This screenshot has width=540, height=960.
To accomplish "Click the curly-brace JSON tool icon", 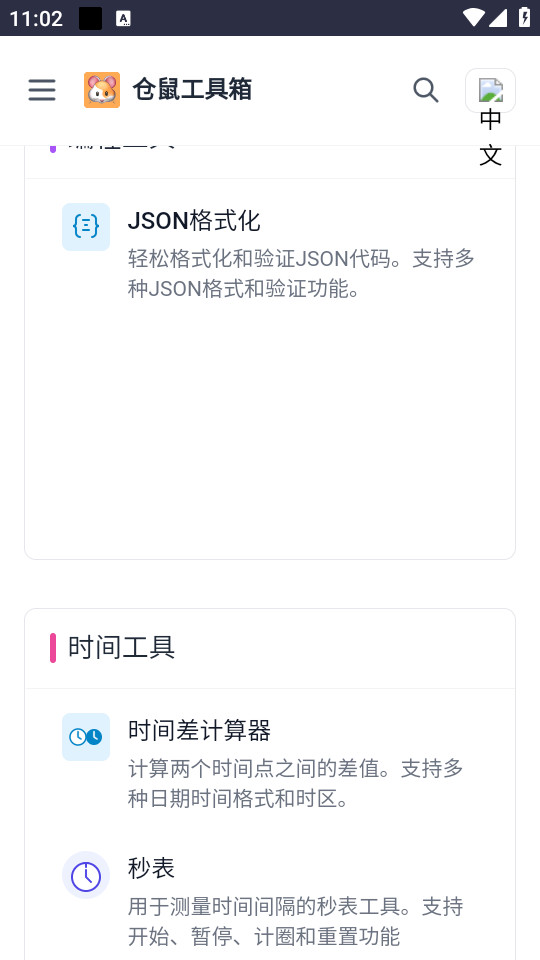I will click(86, 227).
